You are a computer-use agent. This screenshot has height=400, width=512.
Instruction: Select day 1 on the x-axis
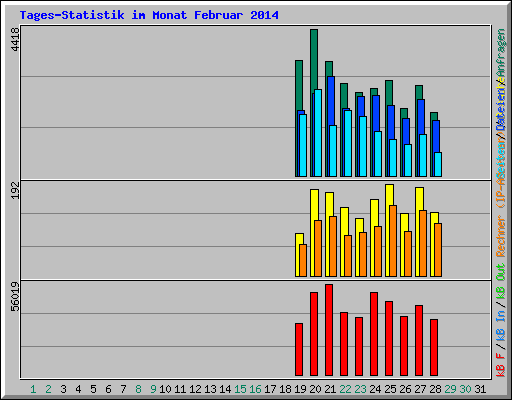pyautogui.click(x=33, y=389)
